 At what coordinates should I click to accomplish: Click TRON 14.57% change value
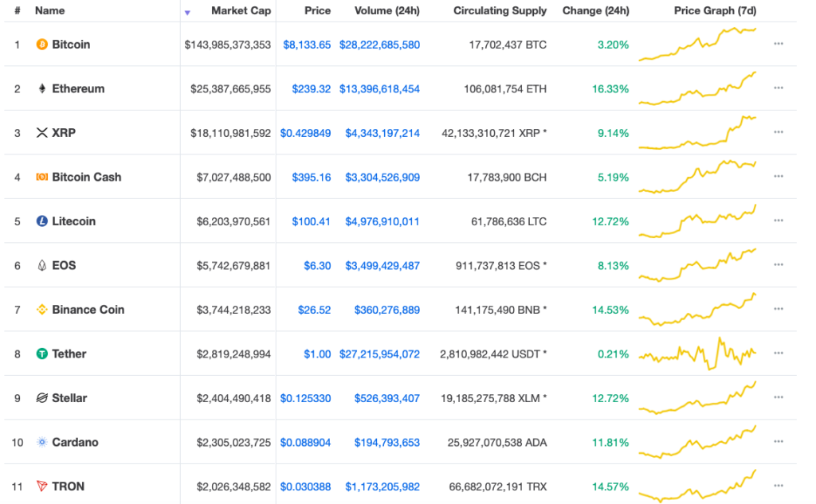610,486
